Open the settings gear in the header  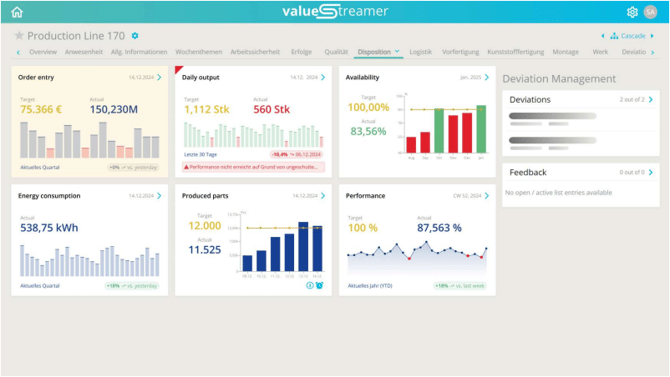[x=632, y=12]
